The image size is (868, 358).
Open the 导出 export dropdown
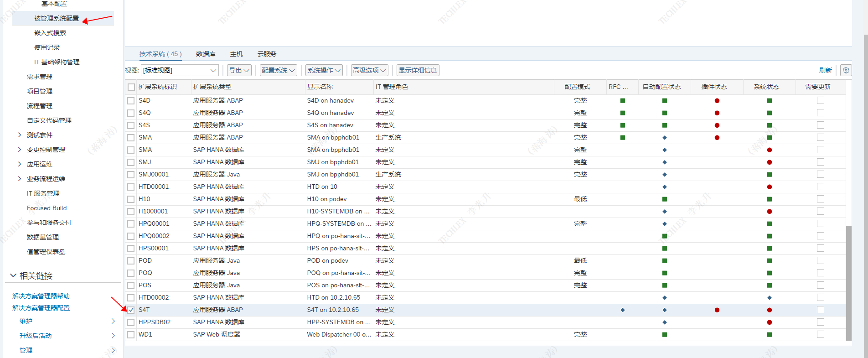239,70
